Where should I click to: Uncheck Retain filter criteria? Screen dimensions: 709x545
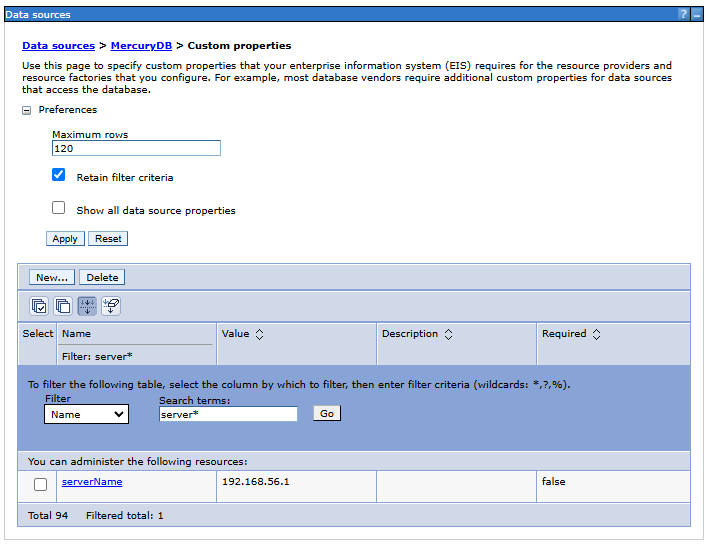(x=58, y=175)
